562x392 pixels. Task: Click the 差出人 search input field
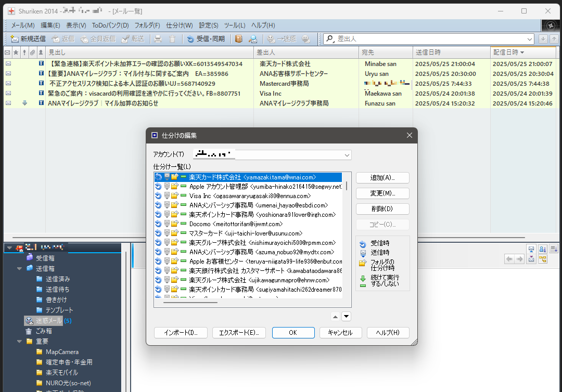click(429, 39)
